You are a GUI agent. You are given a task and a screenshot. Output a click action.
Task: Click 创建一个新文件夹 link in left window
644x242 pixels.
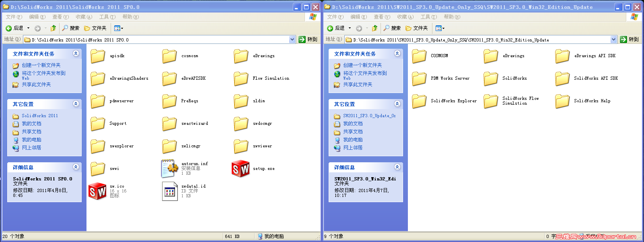pos(41,65)
